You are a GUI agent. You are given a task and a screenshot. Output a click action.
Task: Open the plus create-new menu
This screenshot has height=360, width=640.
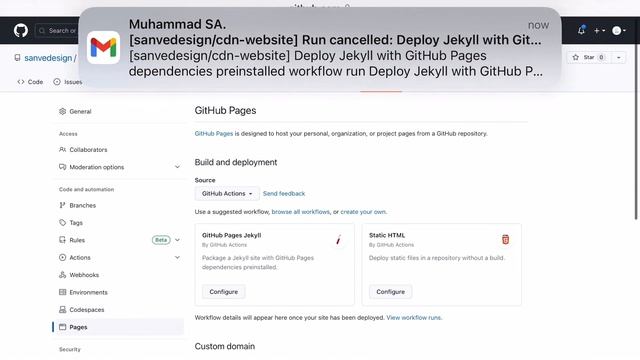599,31
